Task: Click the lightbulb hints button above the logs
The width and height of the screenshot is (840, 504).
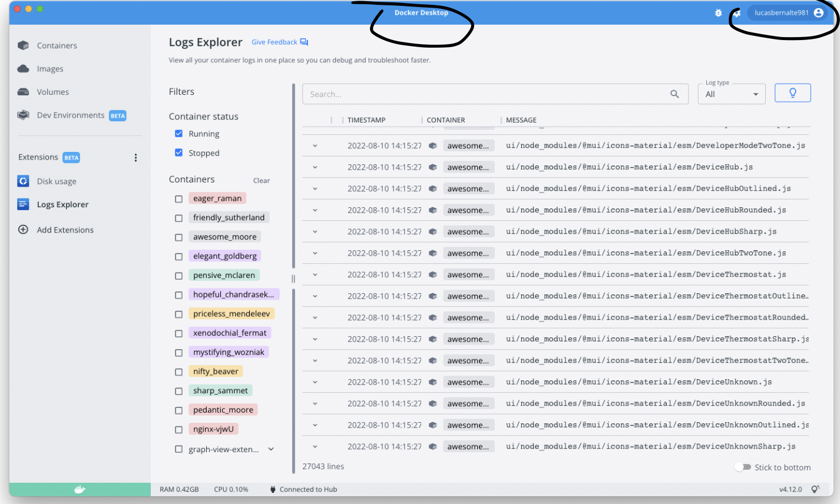Action: click(x=792, y=93)
